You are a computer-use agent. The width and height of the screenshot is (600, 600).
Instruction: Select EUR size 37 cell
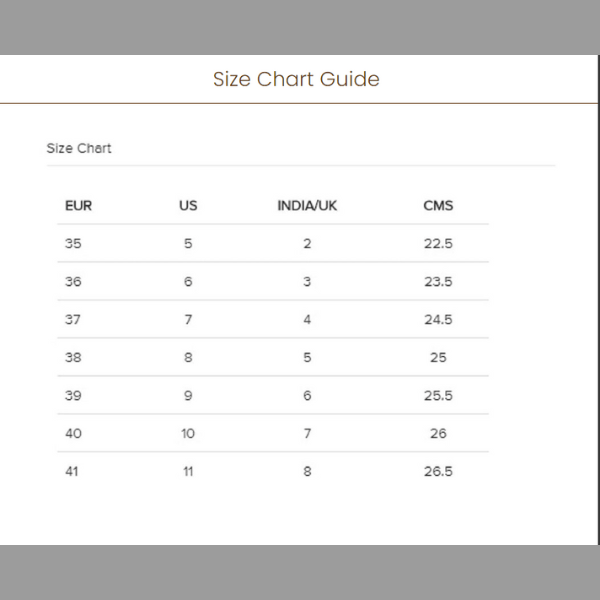(x=73, y=320)
